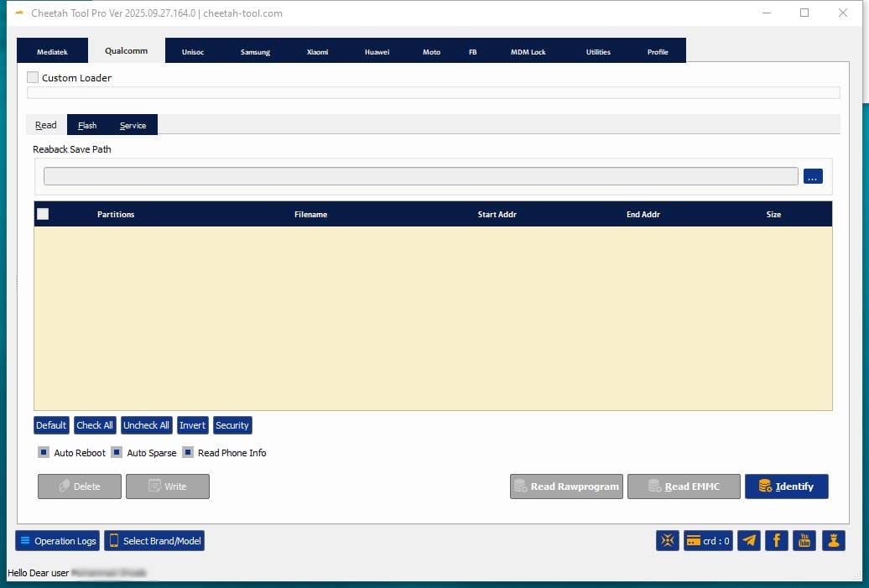
Task: Open Select Brand/Model chooser
Action: [x=154, y=541]
